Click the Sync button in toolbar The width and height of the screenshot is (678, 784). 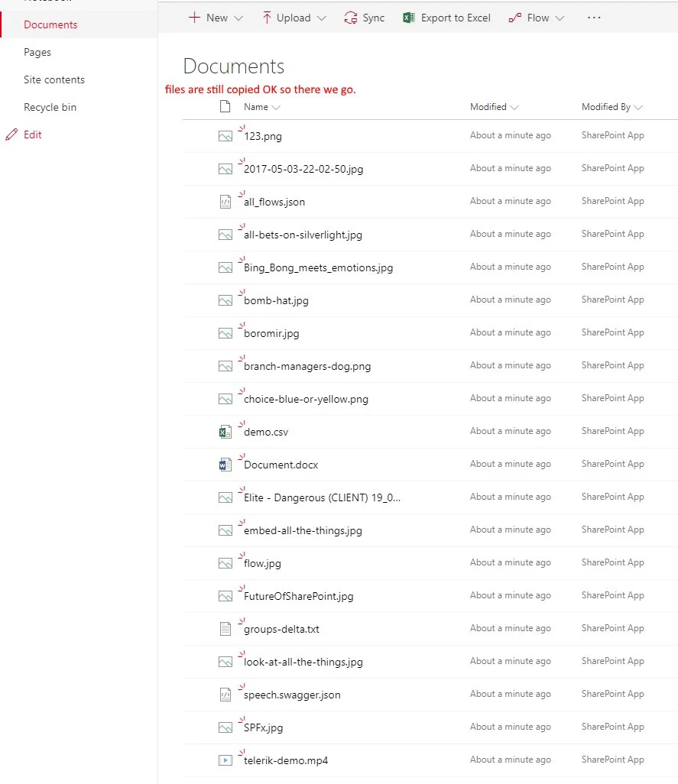[365, 18]
